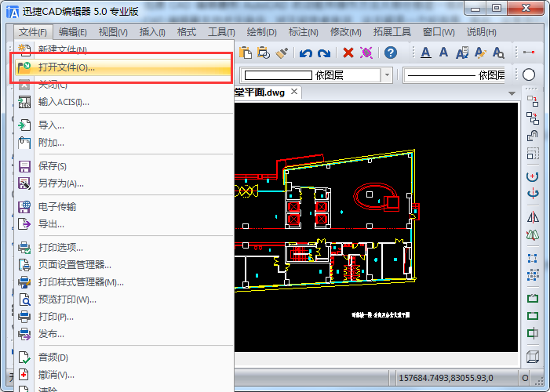Open the 编辑(E) menu
The width and height of the screenshot is (550, 392).
click(73, 32)
